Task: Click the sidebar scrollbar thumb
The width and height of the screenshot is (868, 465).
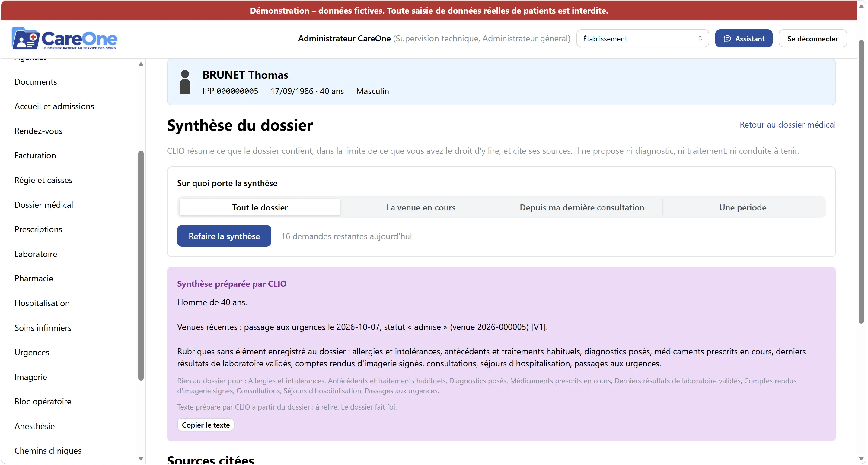Action: coord(141,266)
